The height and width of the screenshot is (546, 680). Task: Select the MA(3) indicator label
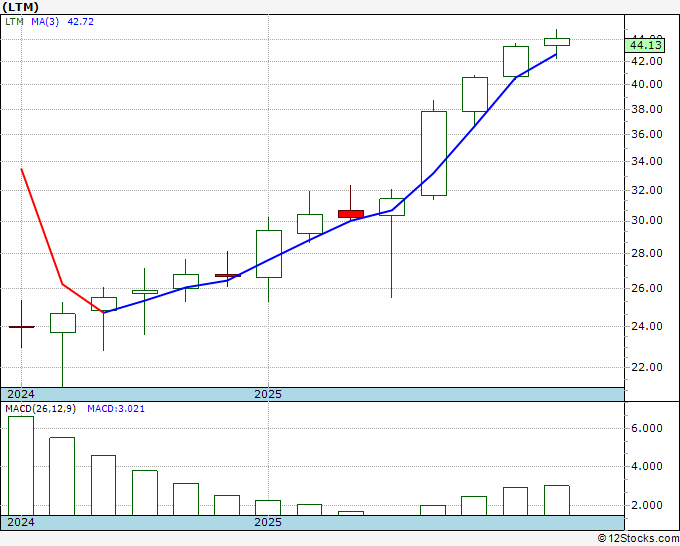(45, 22)
